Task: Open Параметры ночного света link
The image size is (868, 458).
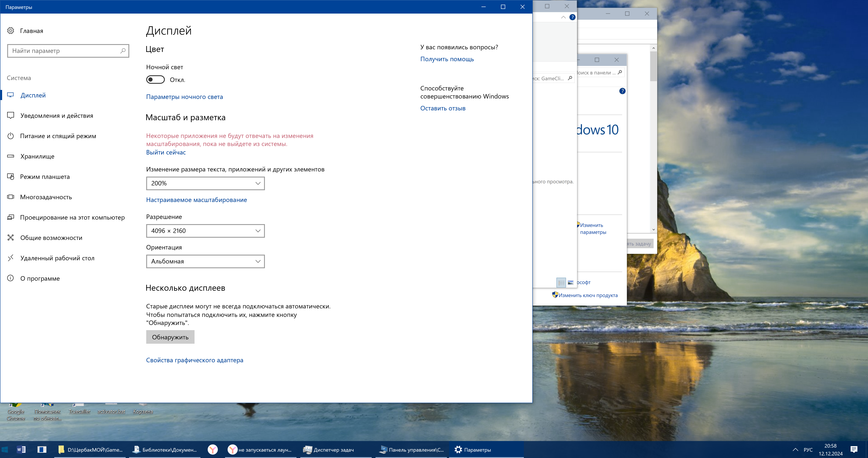Action: pos(184,97)
